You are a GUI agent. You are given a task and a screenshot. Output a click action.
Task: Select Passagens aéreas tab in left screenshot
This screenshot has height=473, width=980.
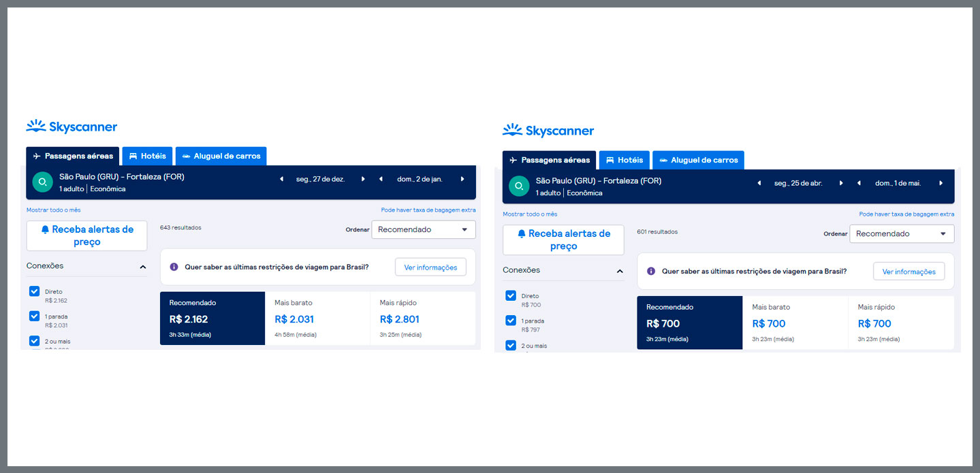point(73,156)
